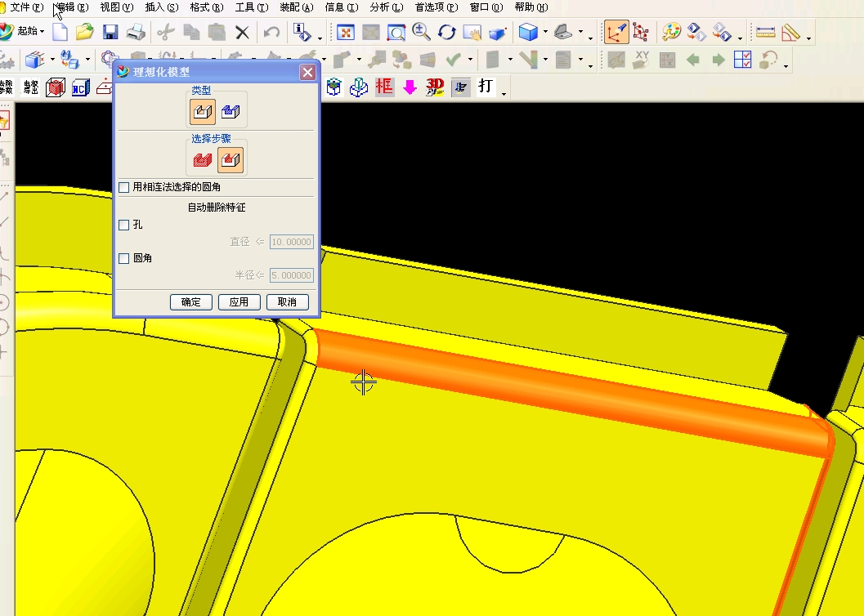Screen dimensions: 864x616
Task: Measure distance with the ruler icon
Action: [765, 32]
